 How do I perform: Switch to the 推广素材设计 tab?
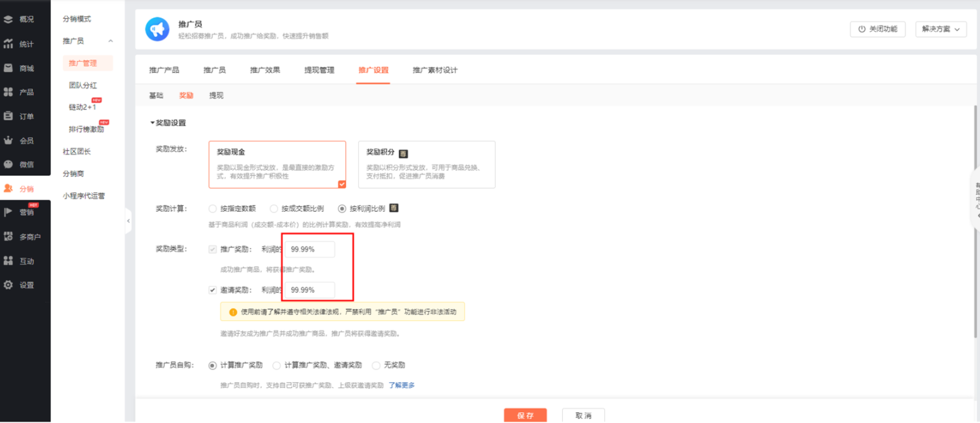point(435,70)
